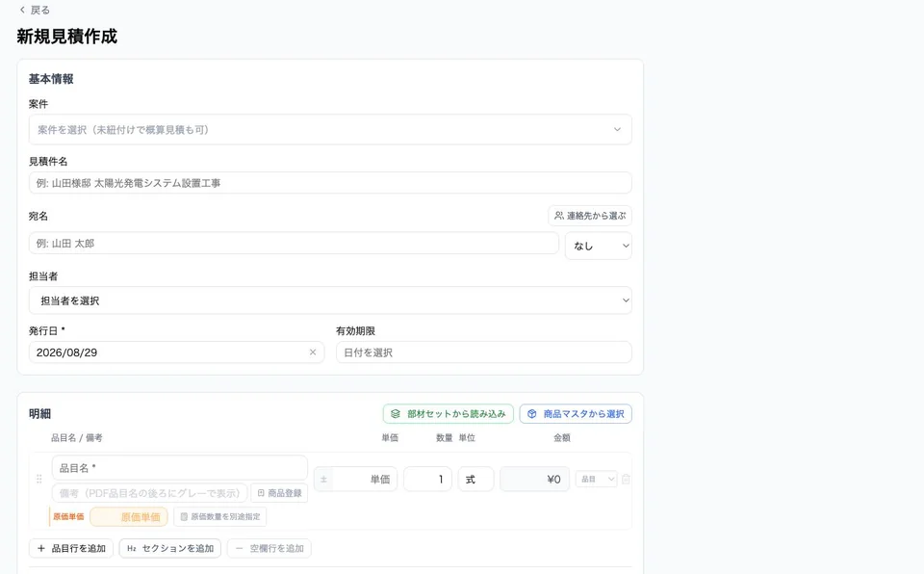This screenshot has height=574, width=924.
Task: Open the 案件 selection dropdown
Action: coord(330,129)
